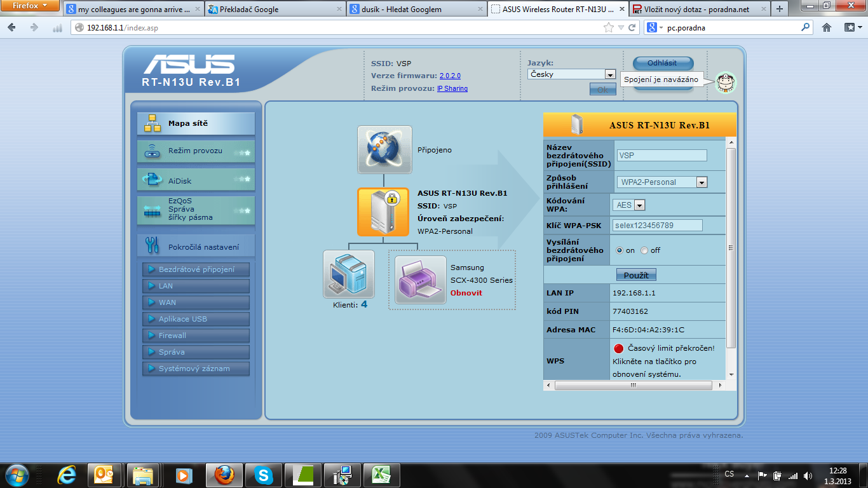The image size is (868, 488).
Task: Click the Mapa sítě network icon
Action: click(x=153, y=123)
